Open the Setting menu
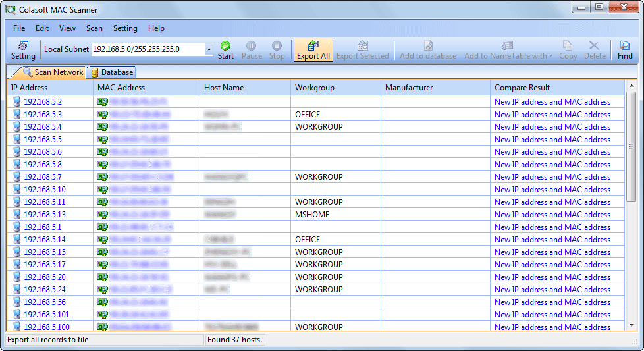Image resolution: width=644 pixels, height=351 pixels. click(x=125, y=28)
